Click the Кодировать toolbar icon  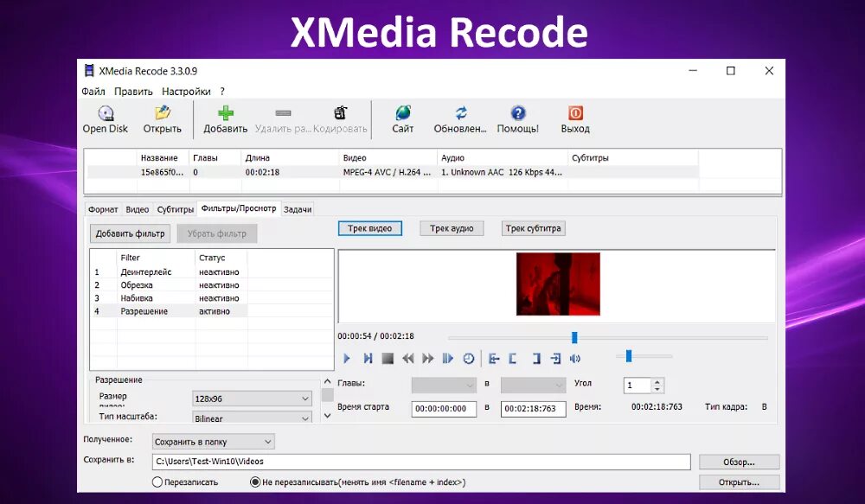(340, 113)
